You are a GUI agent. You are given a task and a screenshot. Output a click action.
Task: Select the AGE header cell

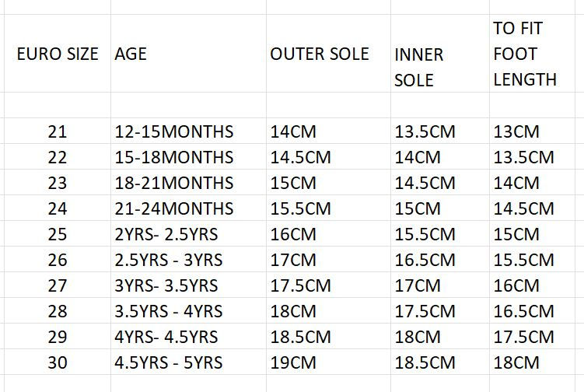click(x=188, y=54)
